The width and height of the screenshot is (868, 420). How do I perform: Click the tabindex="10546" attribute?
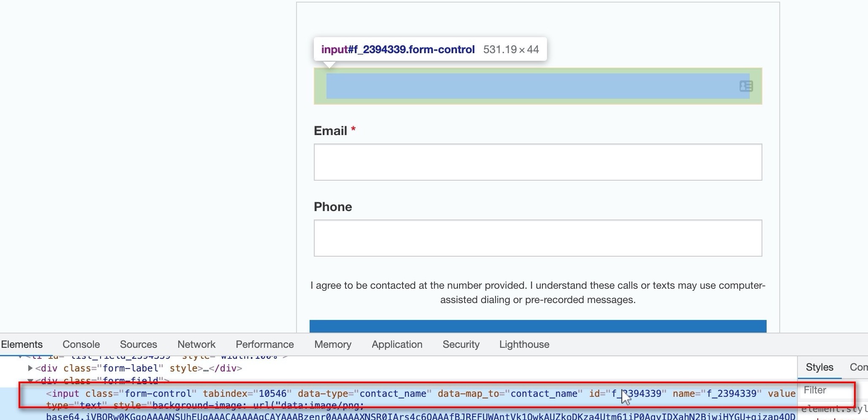point(247,393)
